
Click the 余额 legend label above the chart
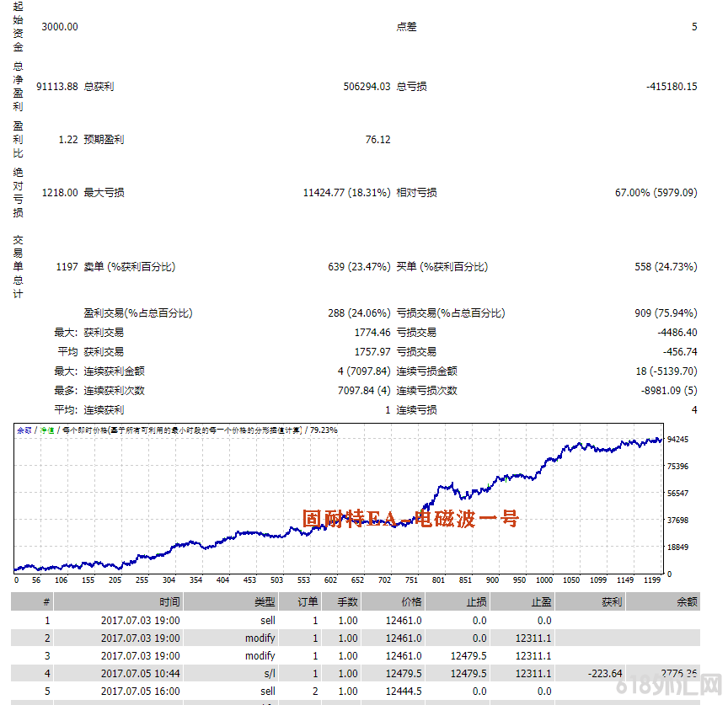(x=24, y=430)
